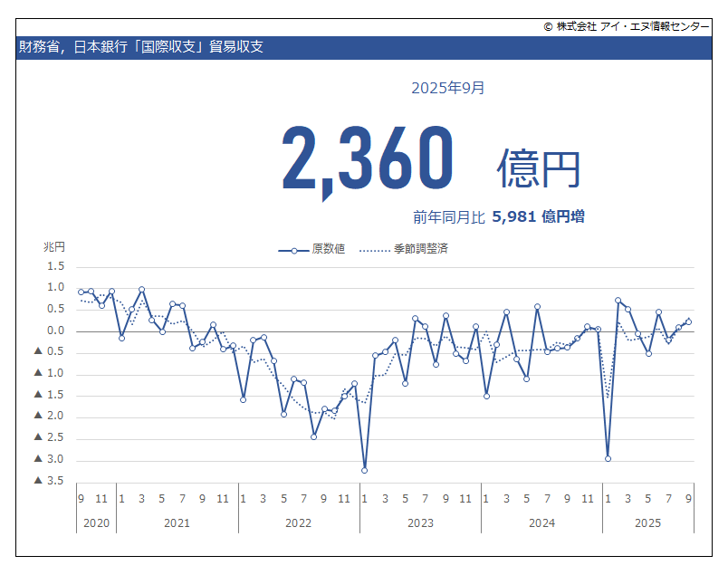The width and height of the screenshot is (728, 575).
Task: Click the first data point marker for September 2020
Action: coord(80,292)
